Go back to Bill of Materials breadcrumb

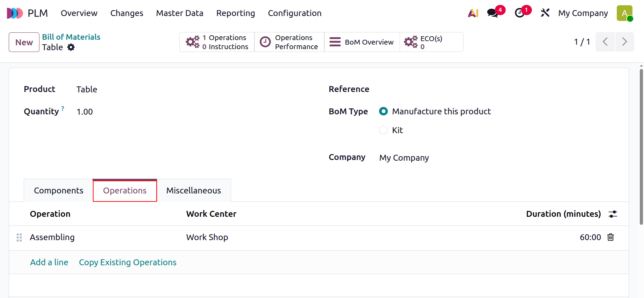tap(71, 37)
